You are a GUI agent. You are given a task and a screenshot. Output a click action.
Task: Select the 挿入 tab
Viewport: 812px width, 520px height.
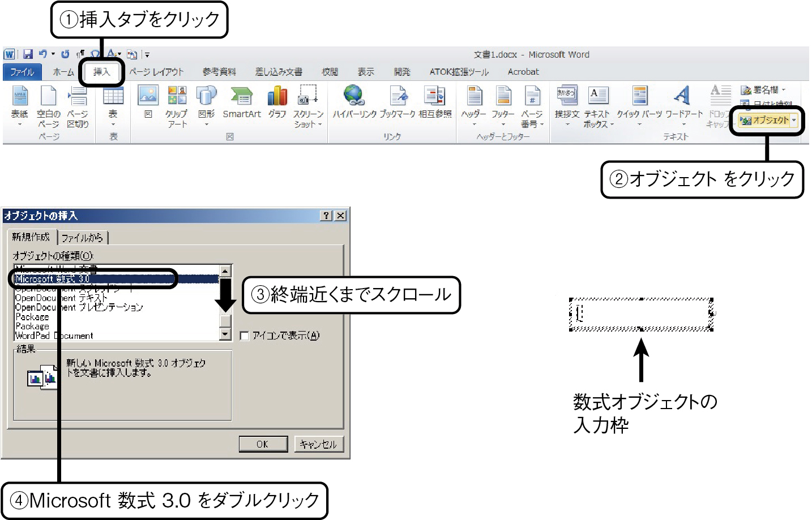click(x=101, y=72)
